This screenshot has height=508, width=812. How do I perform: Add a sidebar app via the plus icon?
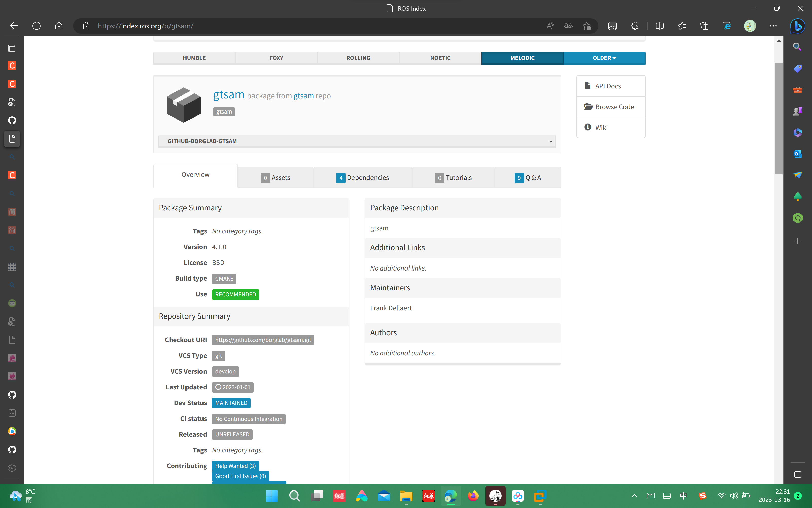(x=798, y=241)
